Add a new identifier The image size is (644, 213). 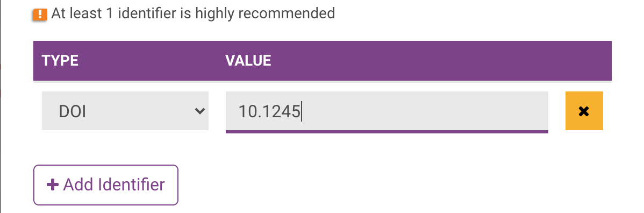105,185
